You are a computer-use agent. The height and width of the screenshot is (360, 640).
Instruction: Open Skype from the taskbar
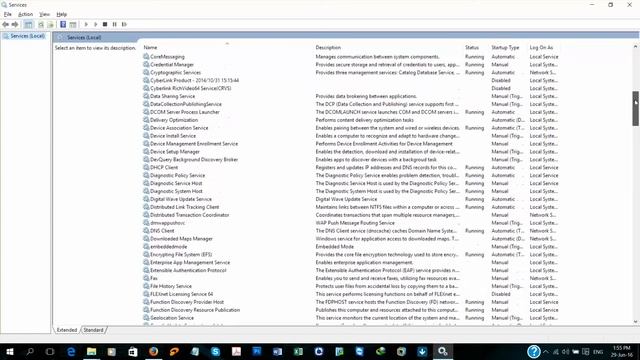point(216,351)
